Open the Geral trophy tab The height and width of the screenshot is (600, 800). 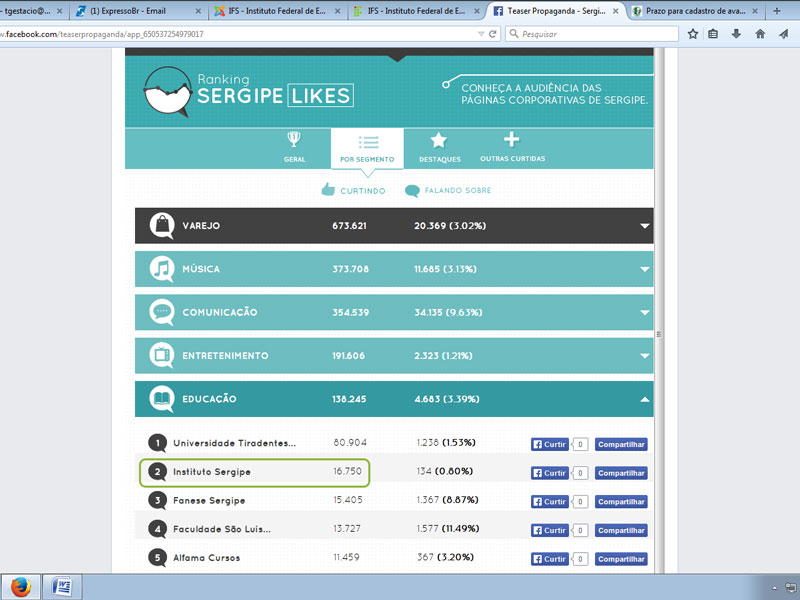click(293, 147)
